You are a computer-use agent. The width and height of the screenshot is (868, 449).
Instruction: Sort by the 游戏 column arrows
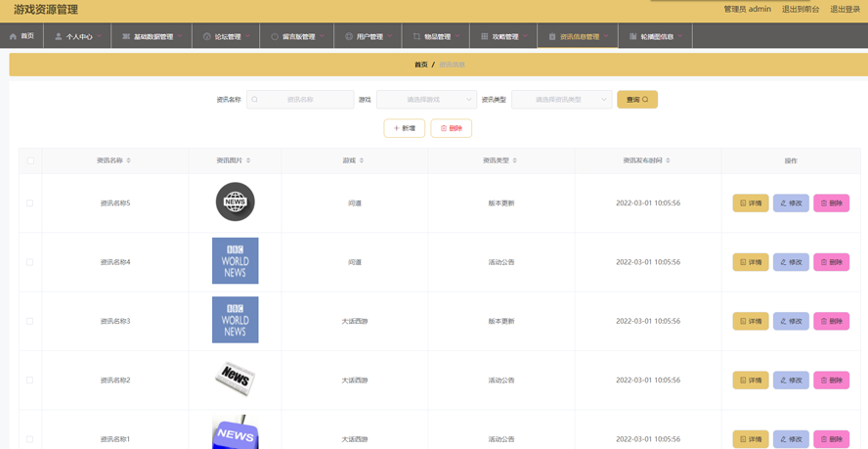click(362, 160)
